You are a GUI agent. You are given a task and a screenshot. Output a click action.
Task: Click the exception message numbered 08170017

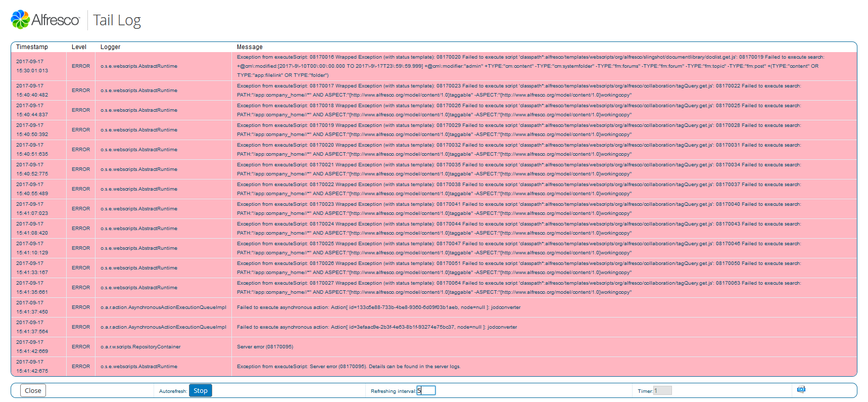519,91
